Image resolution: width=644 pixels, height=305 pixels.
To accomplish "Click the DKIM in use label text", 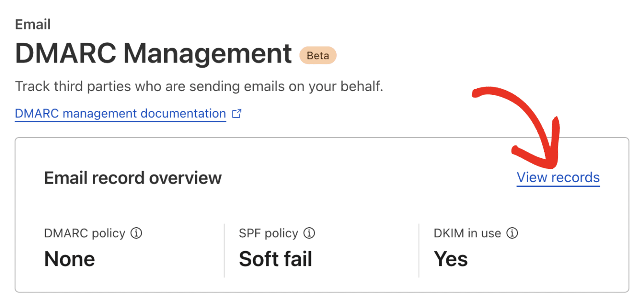I will click(x=467, y=233).
